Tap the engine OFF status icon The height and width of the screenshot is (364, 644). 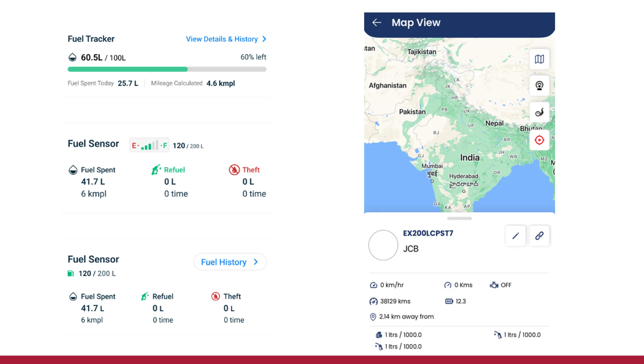click(494, 285)
